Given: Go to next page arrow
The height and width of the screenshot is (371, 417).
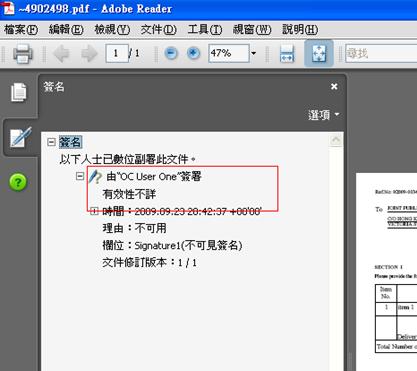Looking at the screenshot, I should tap(89, 53).
